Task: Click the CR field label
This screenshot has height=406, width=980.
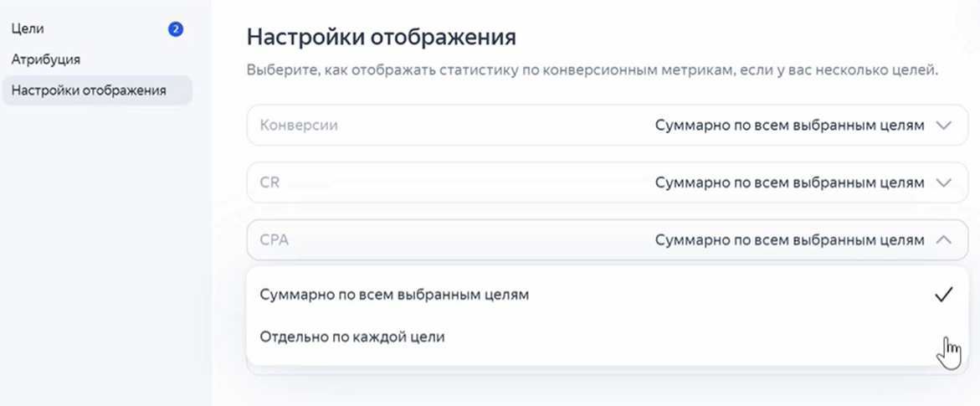Action: click(269, 182)
